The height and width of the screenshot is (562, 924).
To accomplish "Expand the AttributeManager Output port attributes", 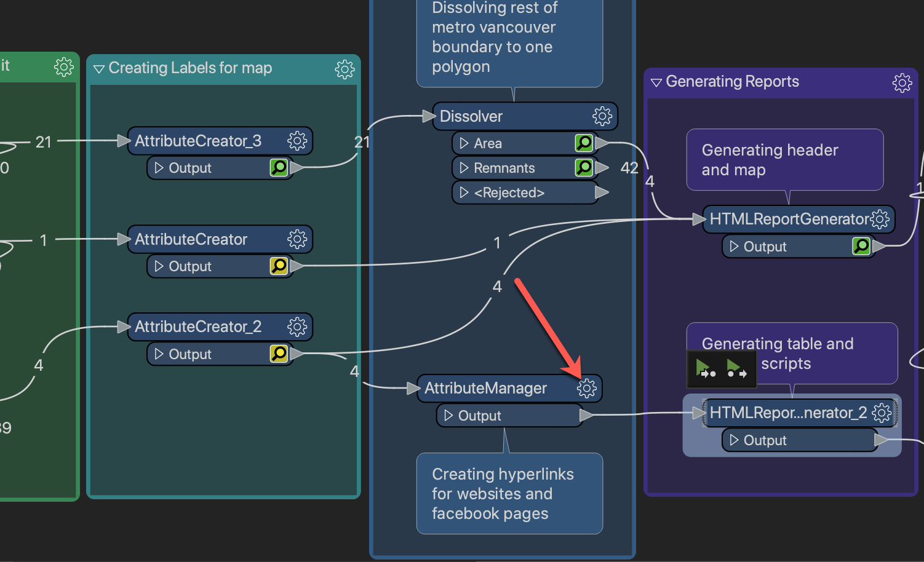I will [x=448, y=416].
